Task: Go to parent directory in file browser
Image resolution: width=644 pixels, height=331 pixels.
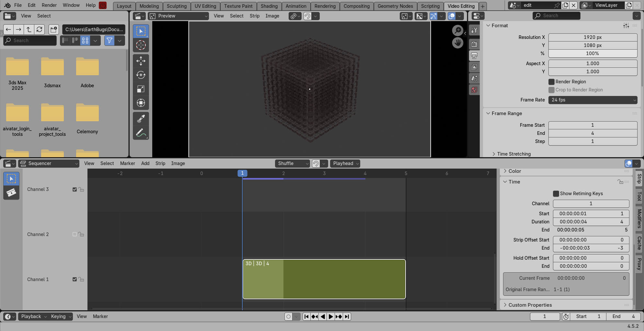Action: [x=29, y=30]
